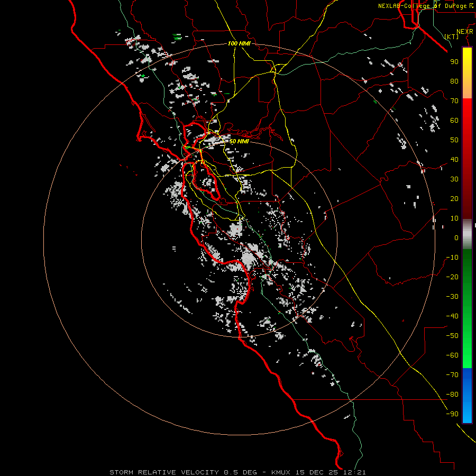Click the '40' label on the velocity scale
Viewport: 476px width, 476px height.
pyautogui.click(x=454, y=159)
